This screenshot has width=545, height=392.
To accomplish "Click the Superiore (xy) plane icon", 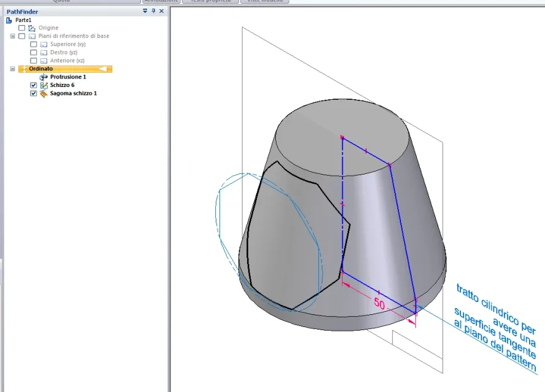I will click(x=44, y=45).
